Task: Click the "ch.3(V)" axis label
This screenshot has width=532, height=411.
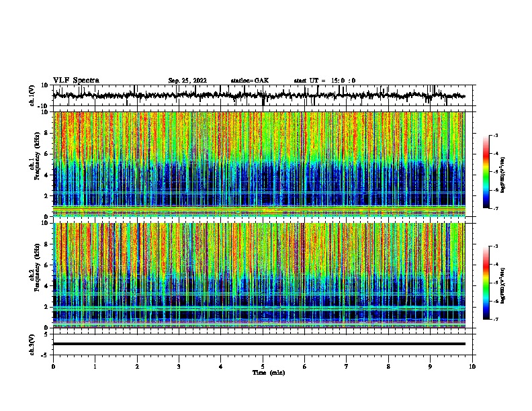Action: pyautogui.click(x=32, y=345)
